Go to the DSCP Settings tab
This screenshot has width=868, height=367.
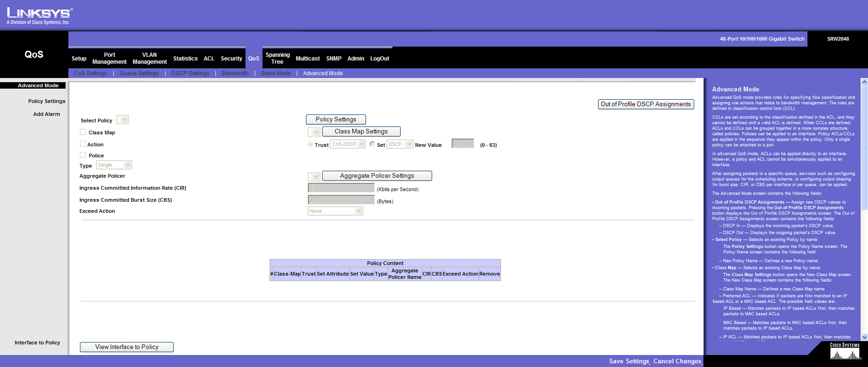[x=190, y=73]
